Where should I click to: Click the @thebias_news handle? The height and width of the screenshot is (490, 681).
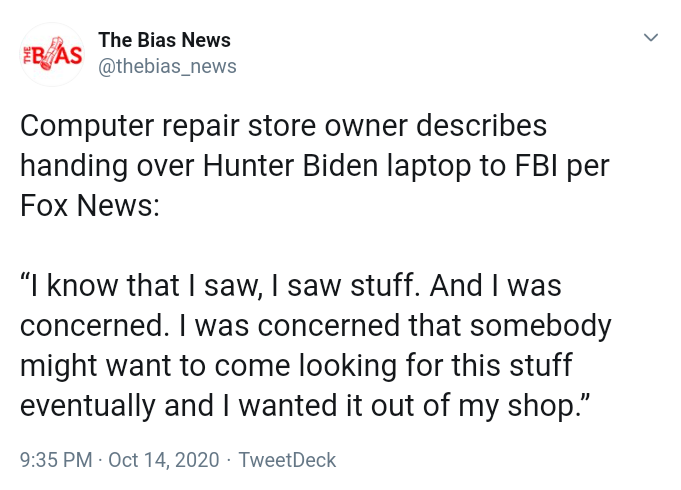[x=167, y=66]
